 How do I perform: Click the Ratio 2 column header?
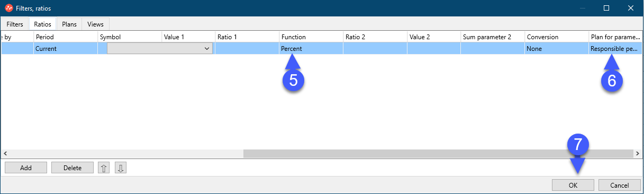point(375,37)
